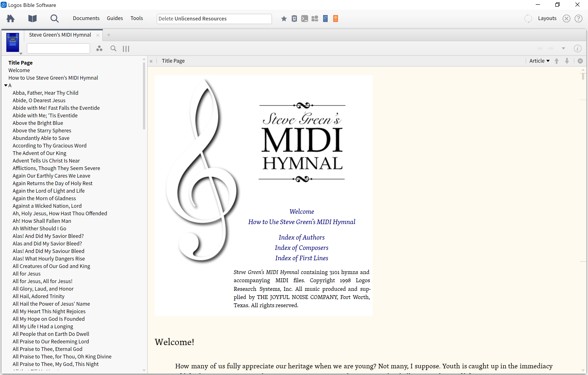Open the blue NASB Bible shortcut
Screen dimensions: 588x375
point(325,19)
